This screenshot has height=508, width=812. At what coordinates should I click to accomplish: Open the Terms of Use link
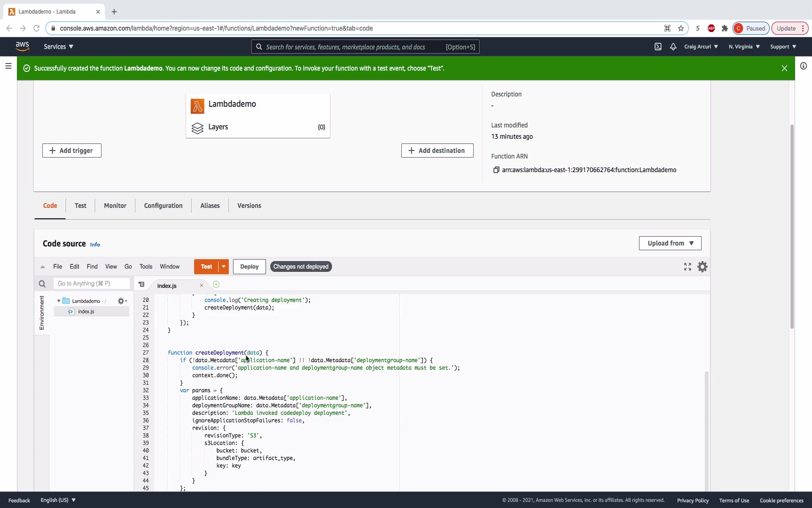734,500
